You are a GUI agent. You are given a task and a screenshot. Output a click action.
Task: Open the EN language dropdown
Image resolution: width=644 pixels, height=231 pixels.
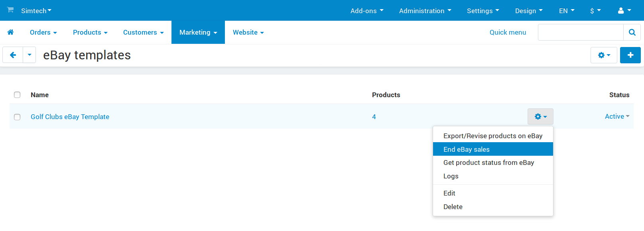click(x=567, y=11)
